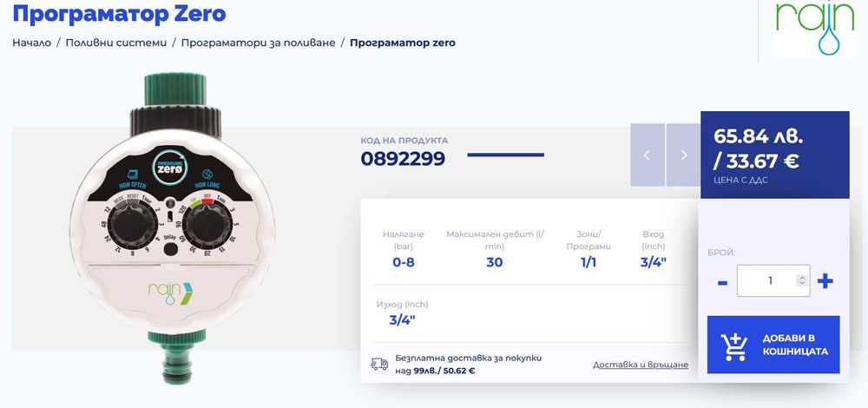Go to previous product with left arrow
The width and height of the screenshot is (868, 408).
[647, 155]
